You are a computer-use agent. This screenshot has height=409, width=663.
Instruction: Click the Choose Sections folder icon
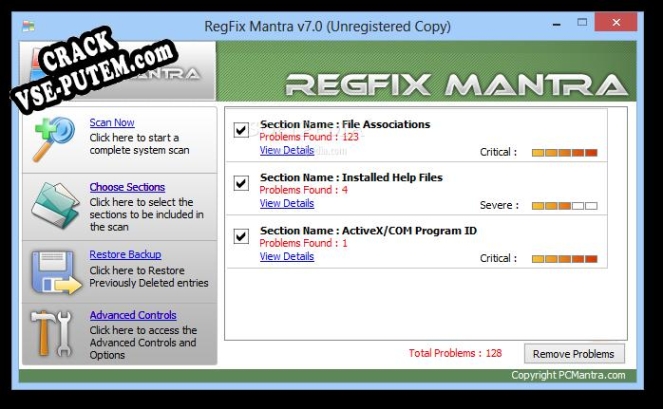51,204
